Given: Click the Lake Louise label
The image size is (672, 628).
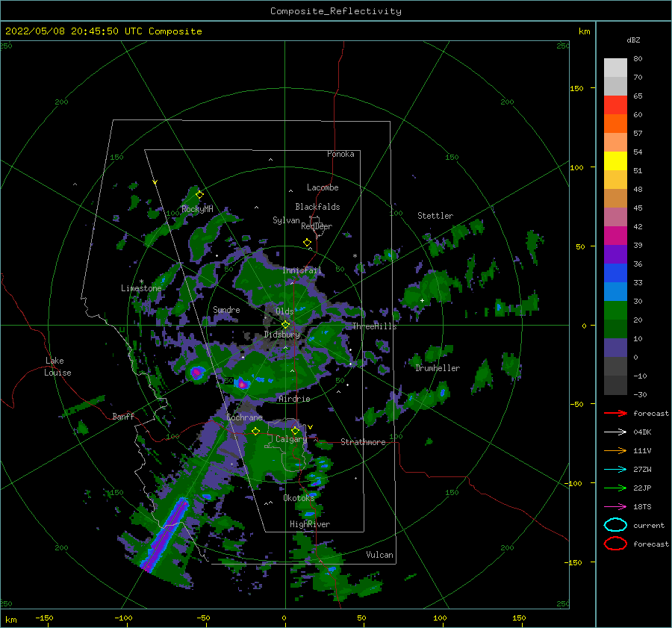Looking at the screenshot, I should tap(57, 367).
